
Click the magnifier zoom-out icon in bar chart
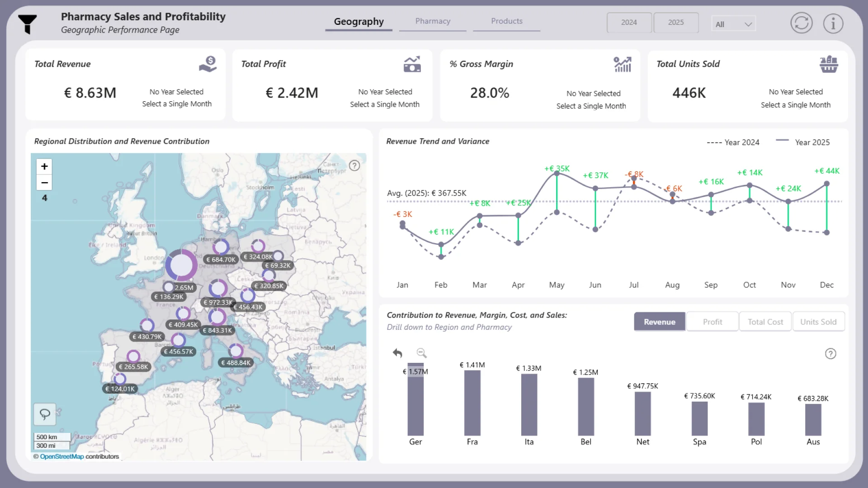421,353
